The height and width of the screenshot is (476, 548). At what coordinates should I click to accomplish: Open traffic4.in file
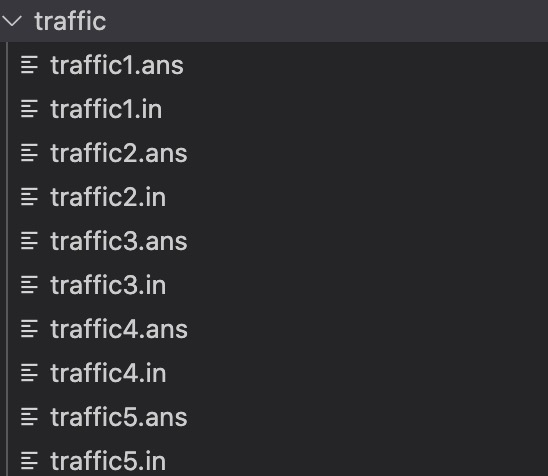pos(108,374)
